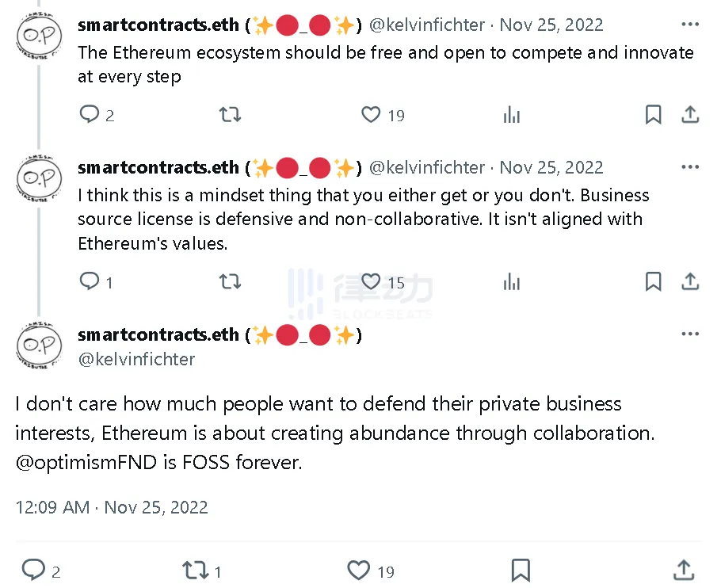View analytics of the 'mindset thing' tweet
This screenshot has height=588, width=721.
click(512, 281)
